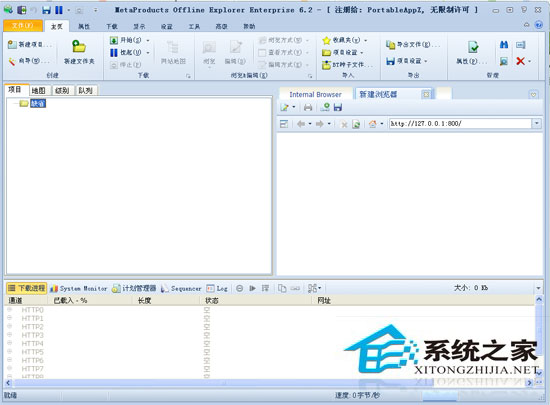Open Properties (属性) with the green check icon

472,52
